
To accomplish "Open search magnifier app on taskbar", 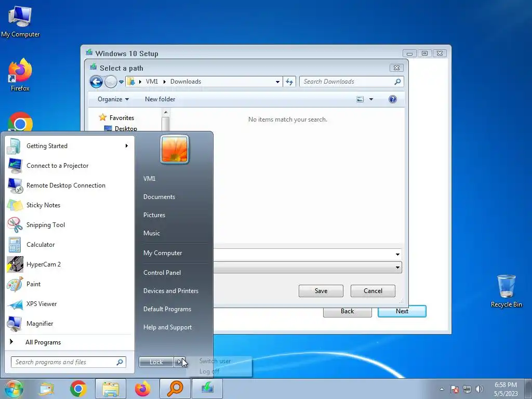I will coord(175,389).
